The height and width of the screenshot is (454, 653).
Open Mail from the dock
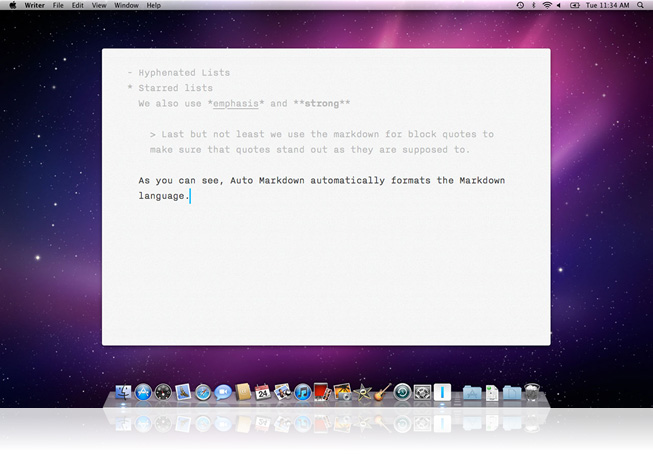[x=183, y=392]
